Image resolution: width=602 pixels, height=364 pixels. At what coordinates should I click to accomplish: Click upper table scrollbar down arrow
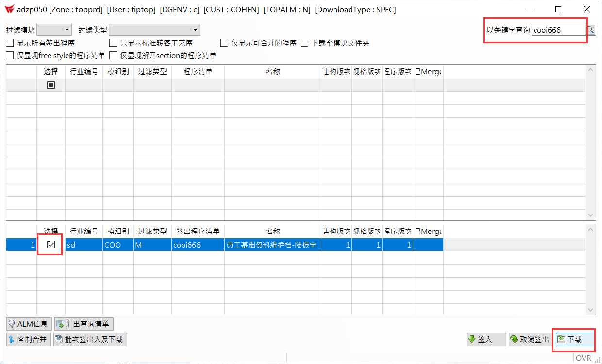pyautogui.click(x=590, y=215)
